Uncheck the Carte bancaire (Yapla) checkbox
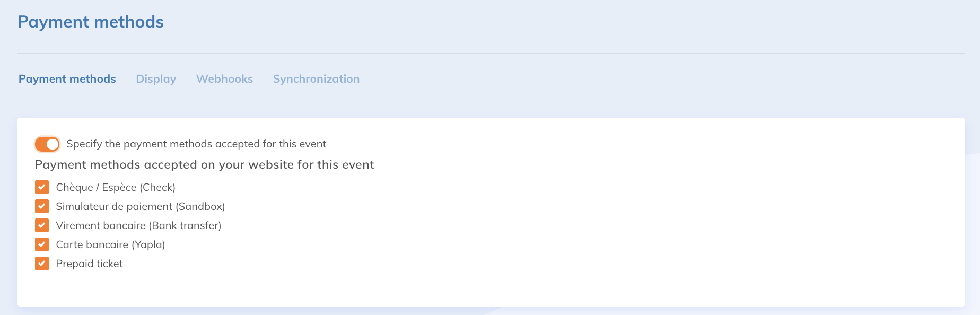 tap(42, 244)
